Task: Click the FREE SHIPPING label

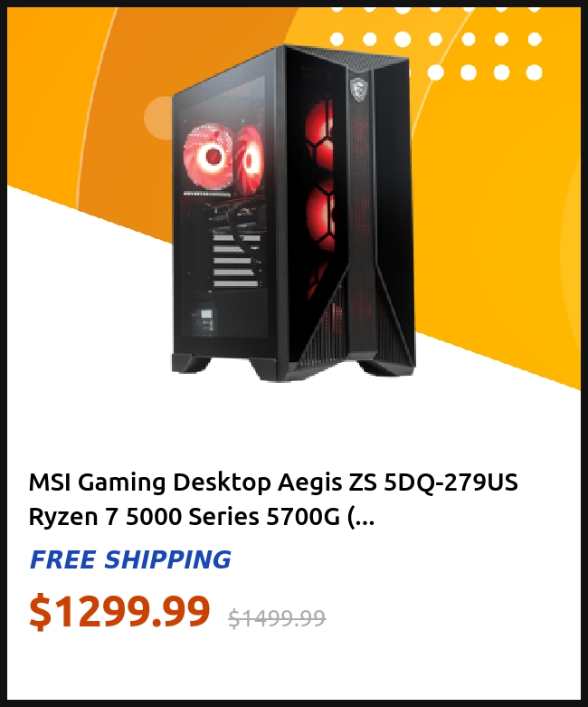Action: point(130,559)
